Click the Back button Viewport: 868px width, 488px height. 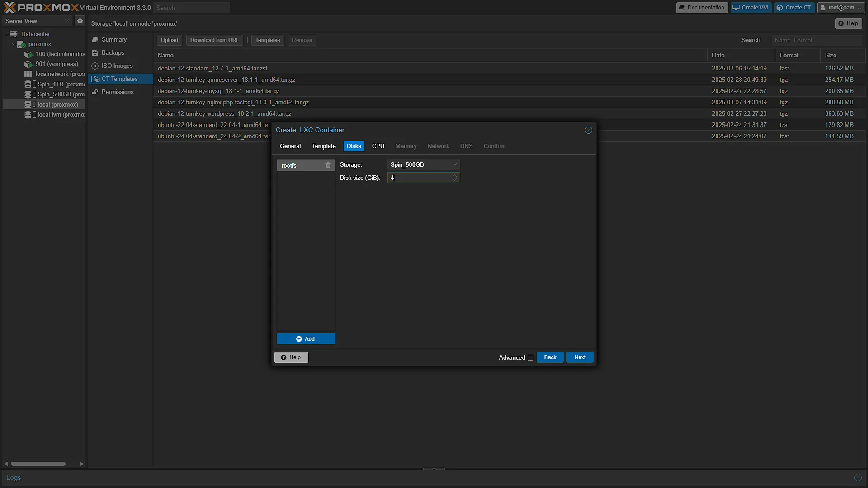(x=550, y=357)
